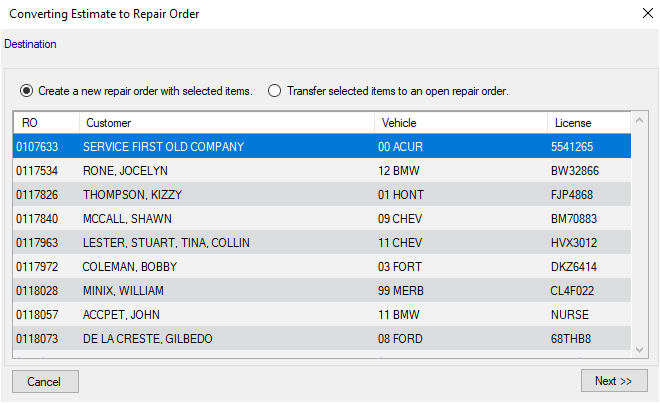Close the Converting Estimate dialog
The width and height of the screenshot is (660, 403).
click(x=645, y=14)
